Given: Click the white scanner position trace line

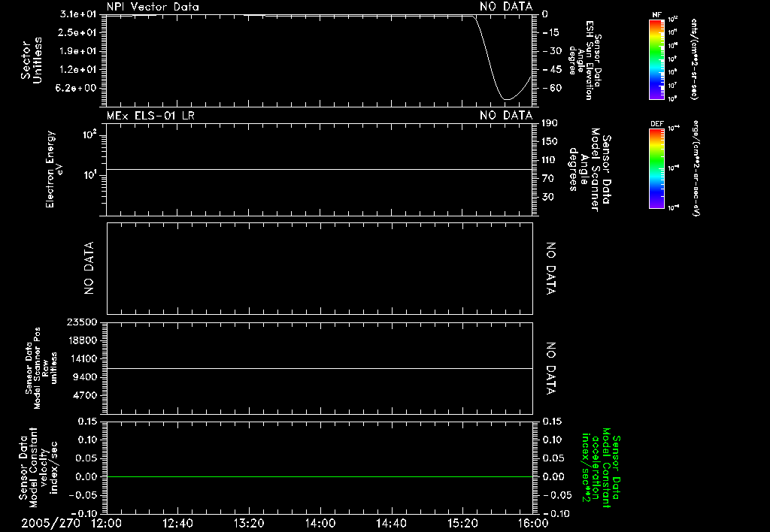Looking at the screenshot, I should point(320,368).
